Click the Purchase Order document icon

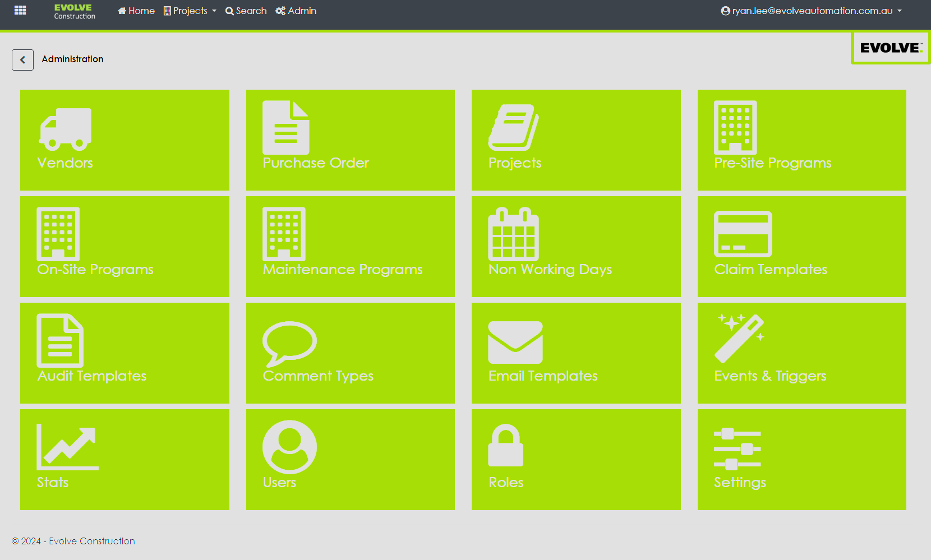coord(285,128)
